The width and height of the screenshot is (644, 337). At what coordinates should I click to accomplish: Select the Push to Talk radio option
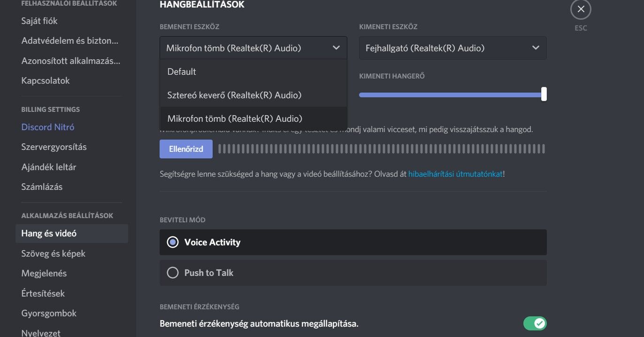pyautogui.click(x=353, y=273)
